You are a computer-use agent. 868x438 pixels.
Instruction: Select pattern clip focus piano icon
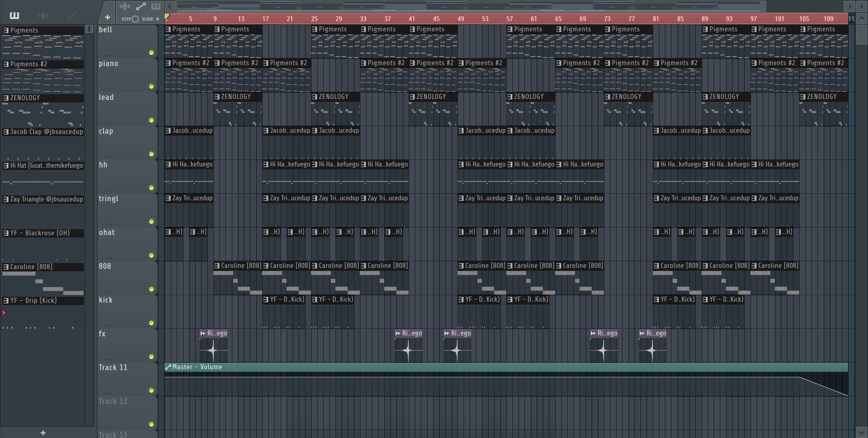[x=156, y=6]
